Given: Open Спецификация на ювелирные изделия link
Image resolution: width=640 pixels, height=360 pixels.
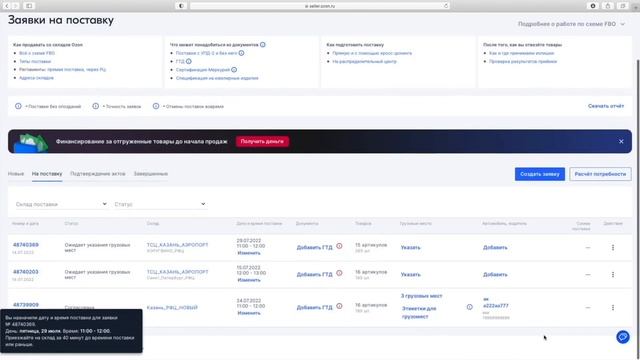Looking at the screenshot, I should click(217, 78).
